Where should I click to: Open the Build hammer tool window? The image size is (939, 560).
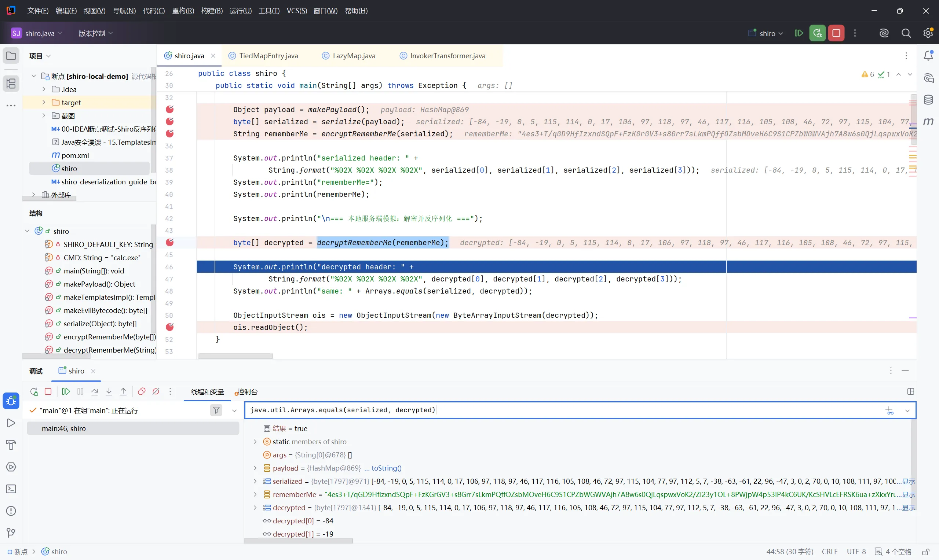click(11, 445)
